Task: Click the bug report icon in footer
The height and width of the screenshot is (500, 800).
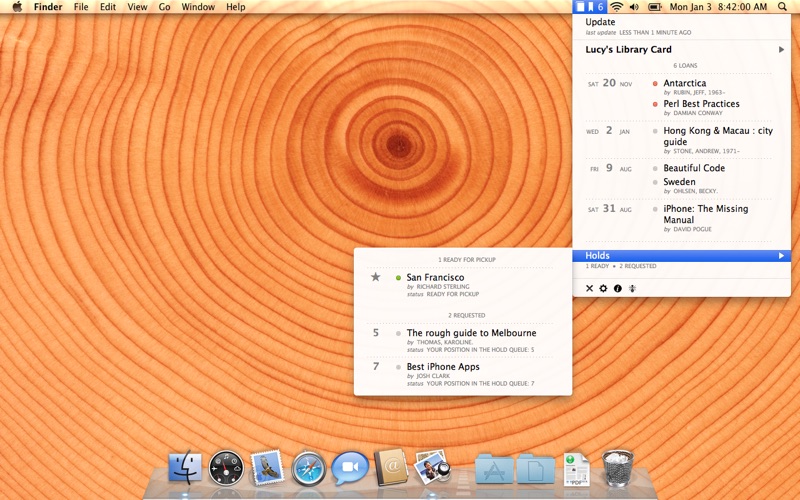Action: [x=632, y=288]
